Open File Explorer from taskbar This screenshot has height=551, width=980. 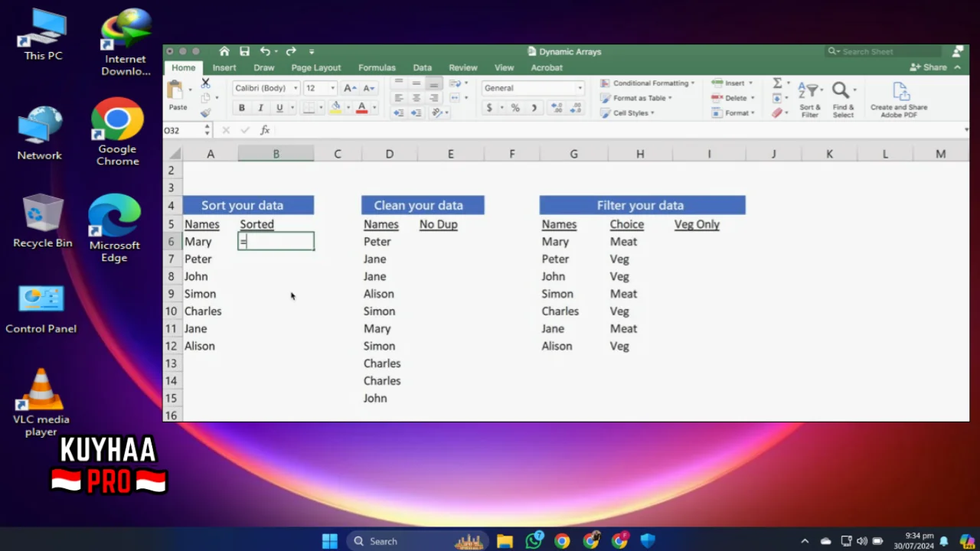(x=505, y=541)
